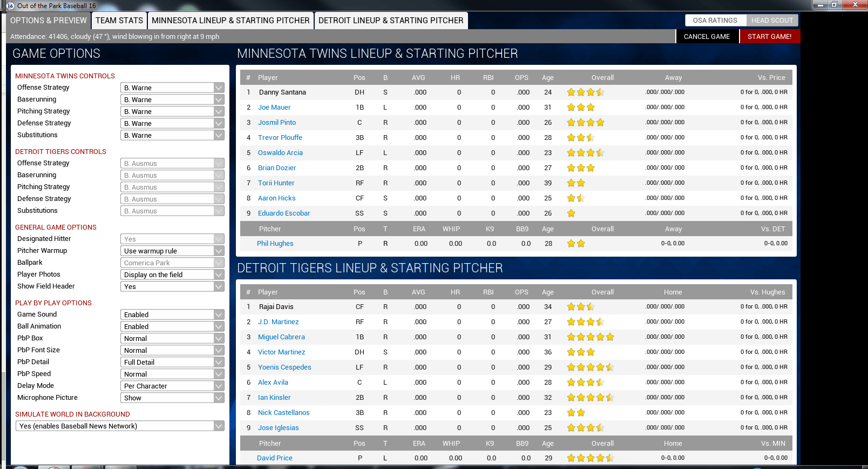868x469 pixels.
Task: Switch to OSA Ratings view
Action: pos(715,21)
